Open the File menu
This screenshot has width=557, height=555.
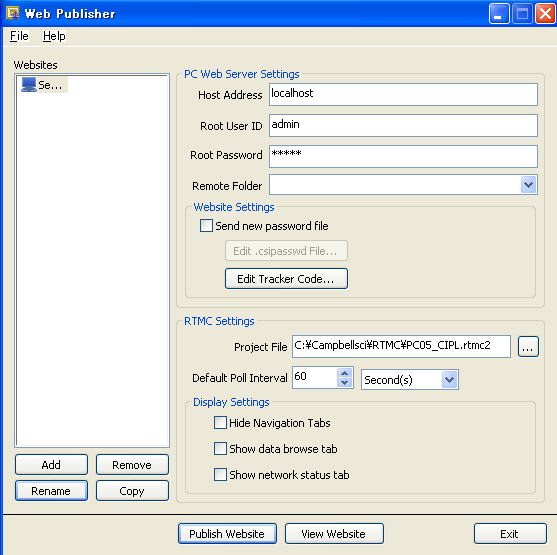pyautogui.click(x=19, y=36)
